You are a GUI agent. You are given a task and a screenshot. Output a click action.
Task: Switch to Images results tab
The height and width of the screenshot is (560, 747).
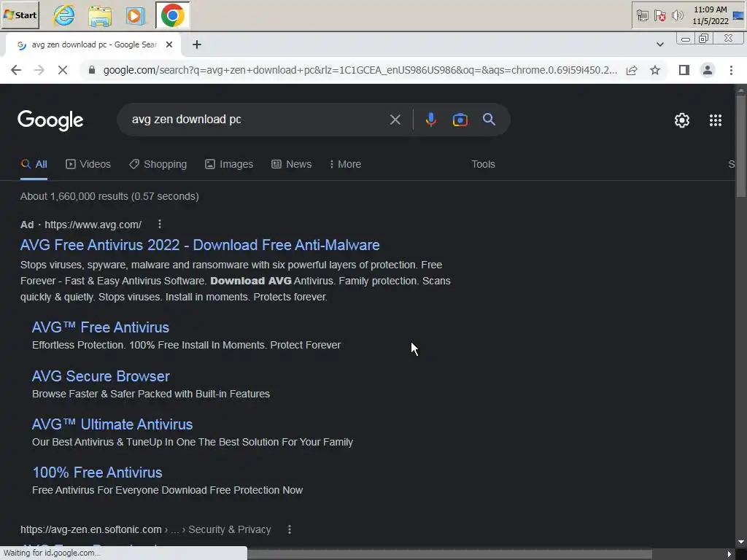[229, 164]
